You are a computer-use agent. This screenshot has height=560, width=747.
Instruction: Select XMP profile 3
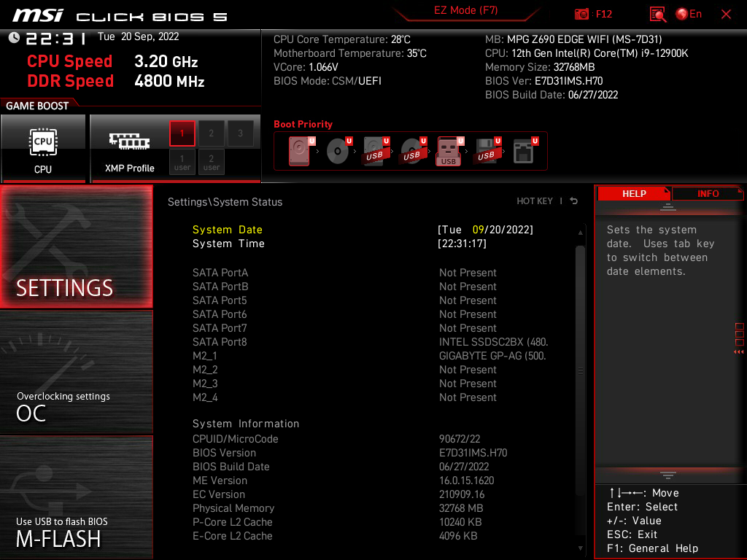tap(240, 133)
